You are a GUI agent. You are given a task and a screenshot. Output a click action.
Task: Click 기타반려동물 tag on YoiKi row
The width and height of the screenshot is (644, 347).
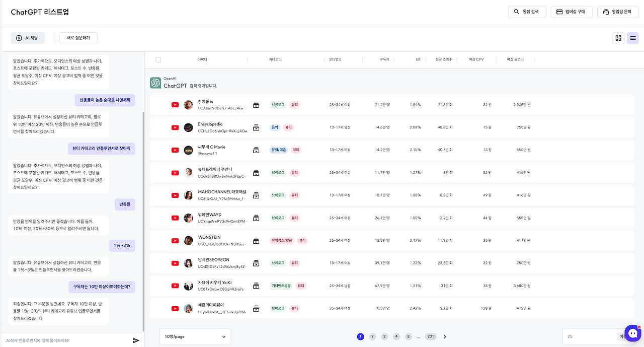click(281, 286)
